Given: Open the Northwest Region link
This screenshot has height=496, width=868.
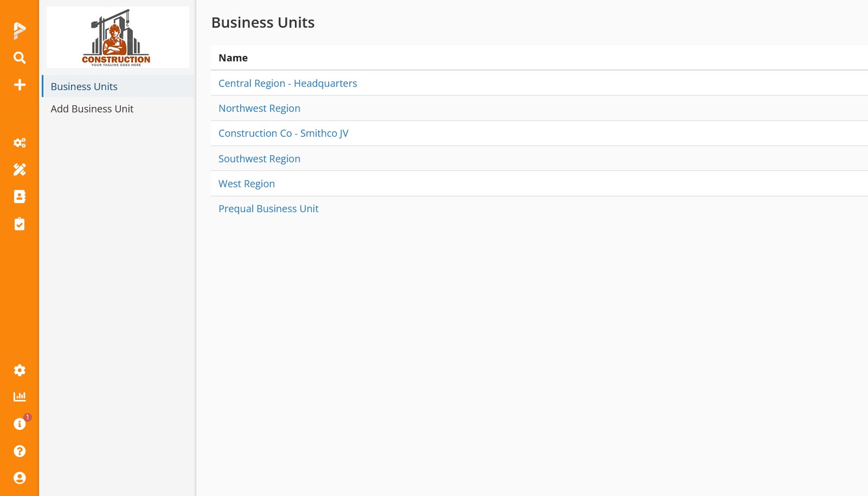Looking at the screenshot, I should pyautogui.click(x=259, y=108).
